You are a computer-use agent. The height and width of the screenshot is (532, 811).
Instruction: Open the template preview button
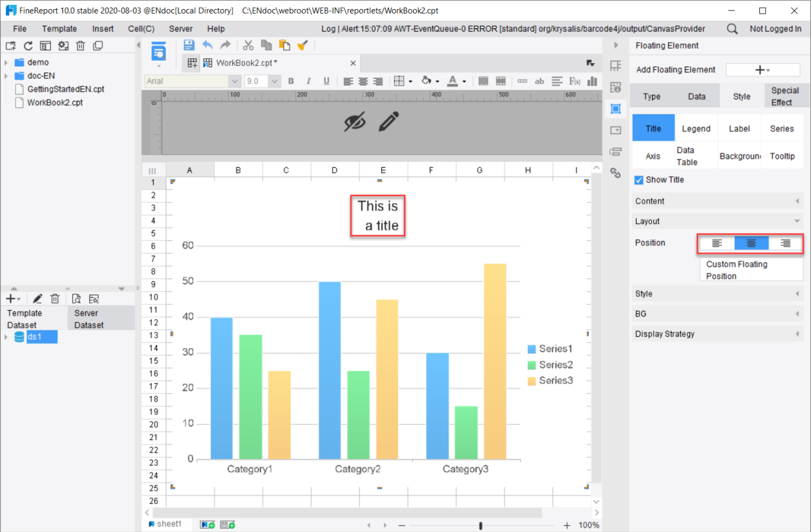(x=158, y=52)
